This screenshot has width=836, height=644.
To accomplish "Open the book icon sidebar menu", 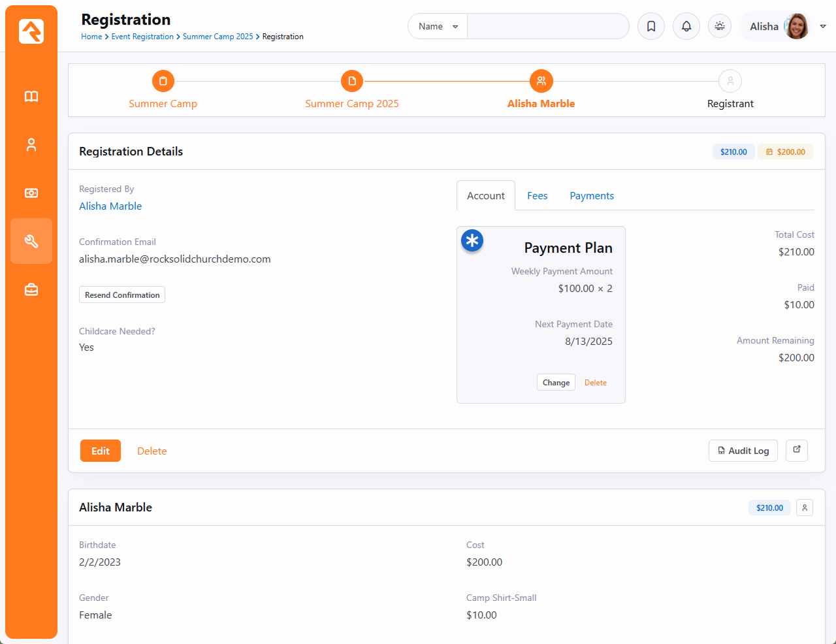I will click(31, 97).
